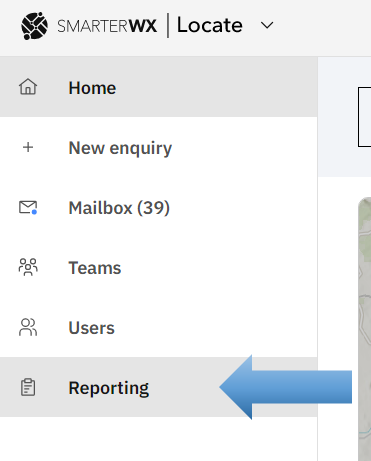
Task: Click the map thumbnail beside the sidebar
Action: (x=364, y=329)
